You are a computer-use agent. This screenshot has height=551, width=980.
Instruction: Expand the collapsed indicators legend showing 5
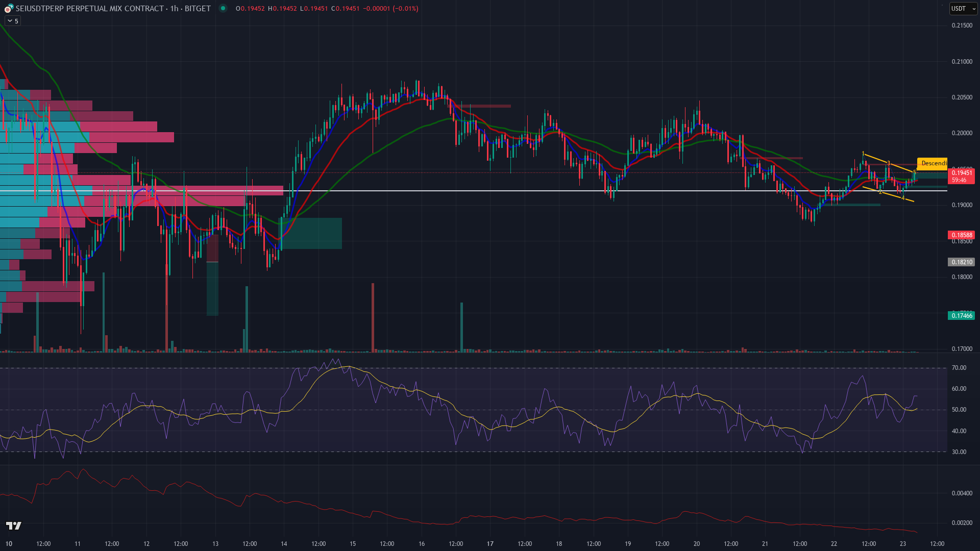point(13,21)
